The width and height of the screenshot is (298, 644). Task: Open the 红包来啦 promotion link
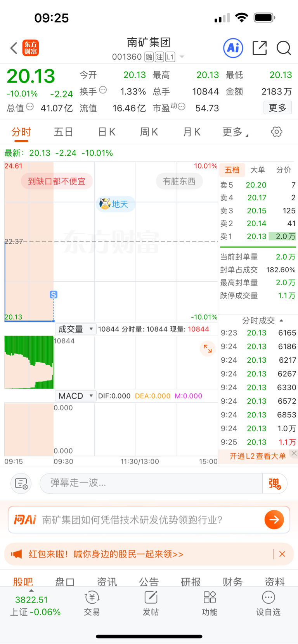coord(106,554)
